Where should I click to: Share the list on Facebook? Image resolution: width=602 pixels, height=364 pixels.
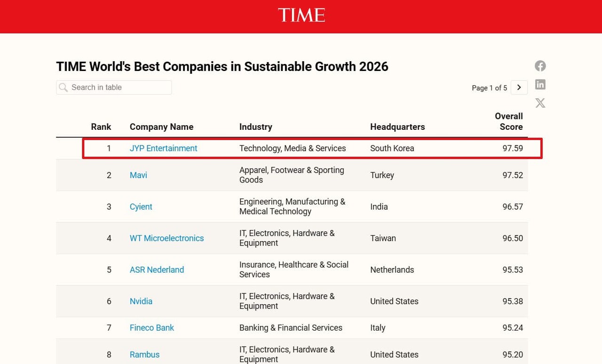(540, 66)
